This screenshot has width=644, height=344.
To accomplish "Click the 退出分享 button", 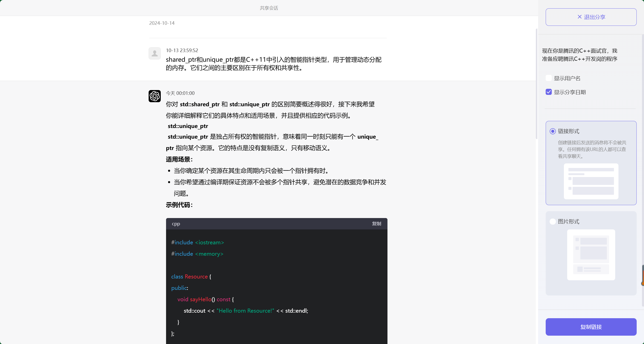I will 591,17.
